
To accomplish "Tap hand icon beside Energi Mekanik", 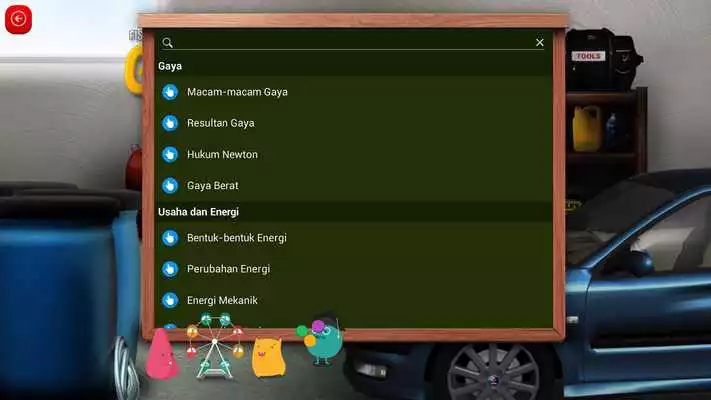I will pyautogui.click(x=170, y=300).
